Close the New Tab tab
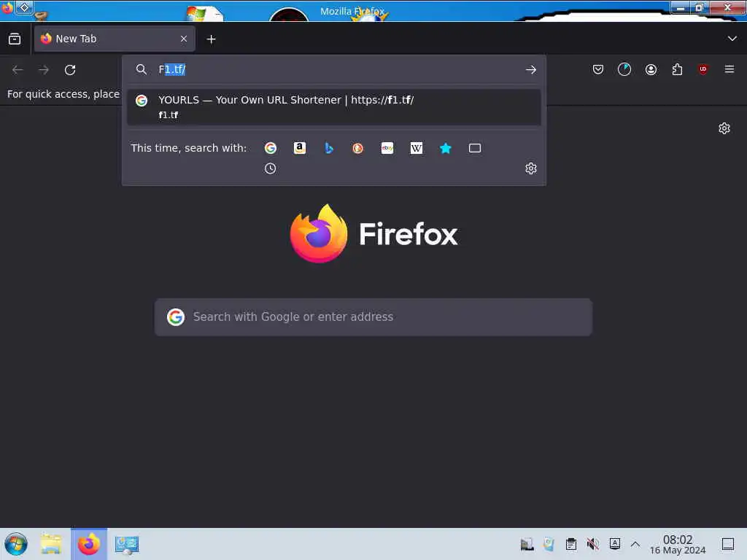Viewport: 747px width, 560px height. pos(184,39)
